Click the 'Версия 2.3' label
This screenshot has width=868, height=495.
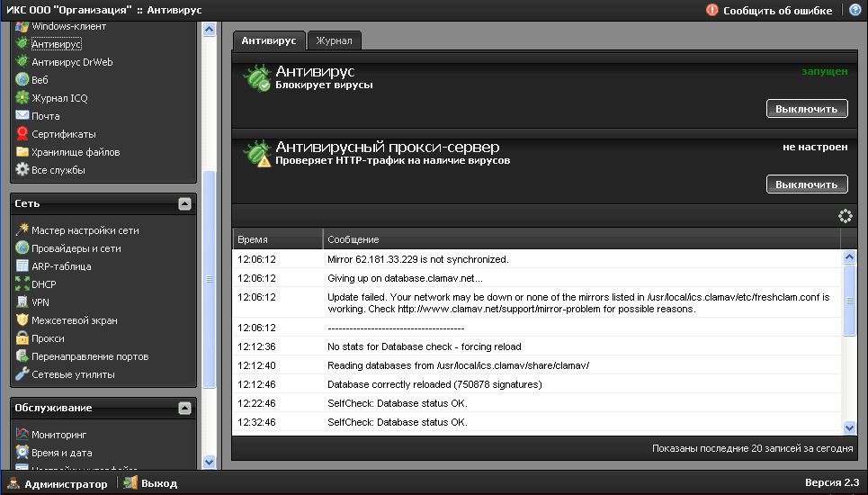pyautogui.click(x=832, y=482)
